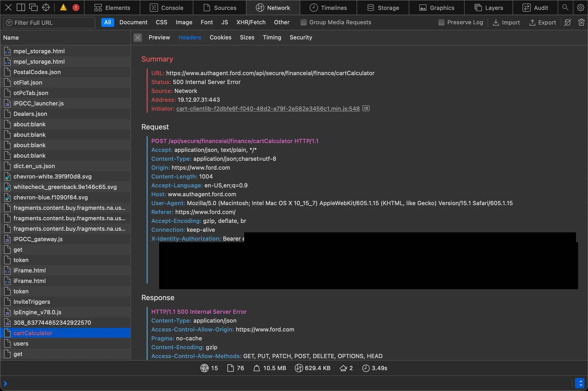The width and height of the screenshot is (588, 391).
Task: Enable Group Media Requests checkbox
Action: 303,22
